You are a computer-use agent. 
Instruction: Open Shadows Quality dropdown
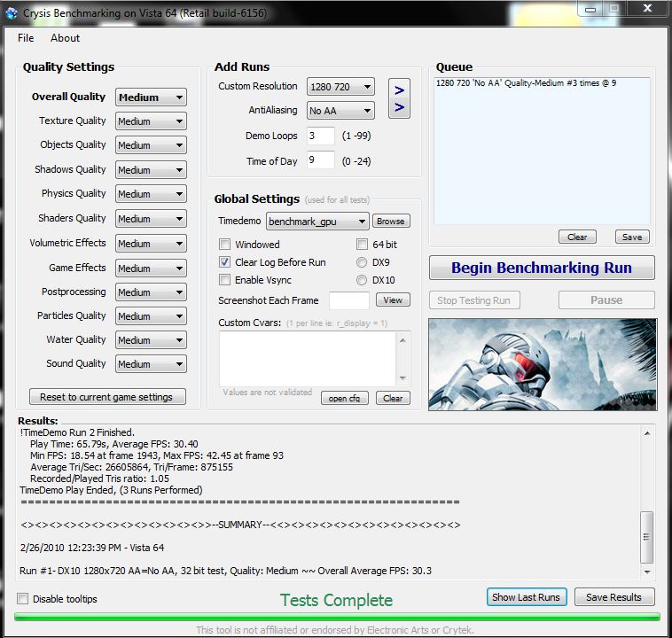(x=151, y=170)
